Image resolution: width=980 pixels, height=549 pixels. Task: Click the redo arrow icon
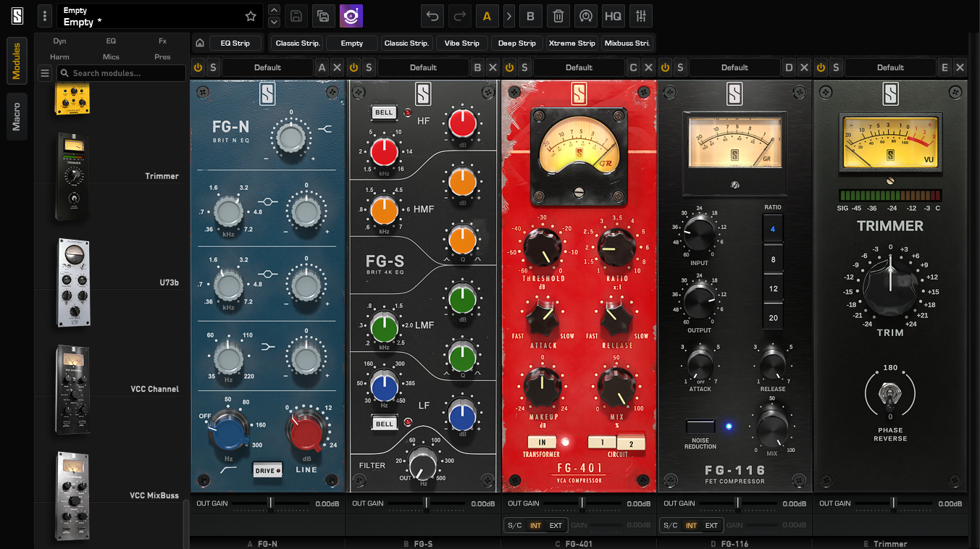(x=459, y=16)
